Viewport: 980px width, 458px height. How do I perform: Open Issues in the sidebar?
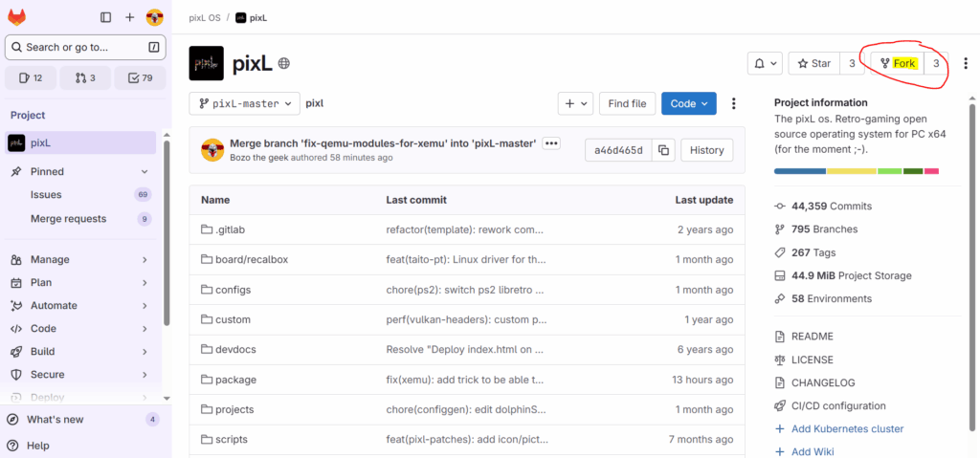tap(46, 194)
